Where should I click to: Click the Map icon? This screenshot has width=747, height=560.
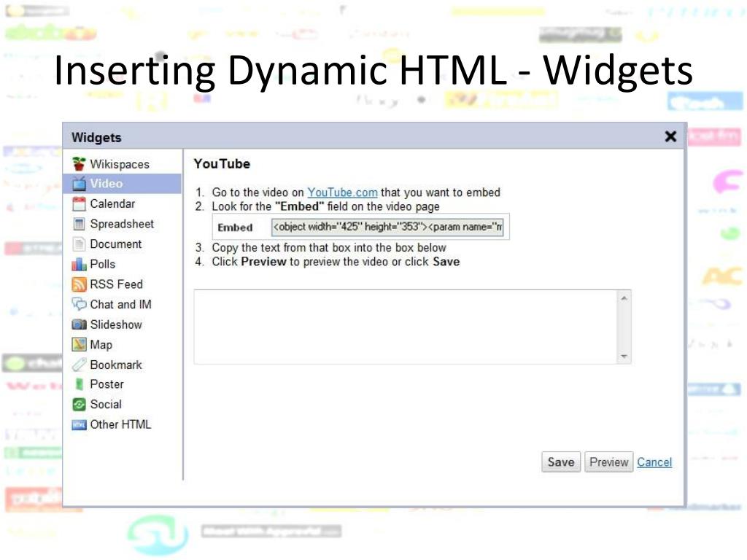tap(79, 344)
